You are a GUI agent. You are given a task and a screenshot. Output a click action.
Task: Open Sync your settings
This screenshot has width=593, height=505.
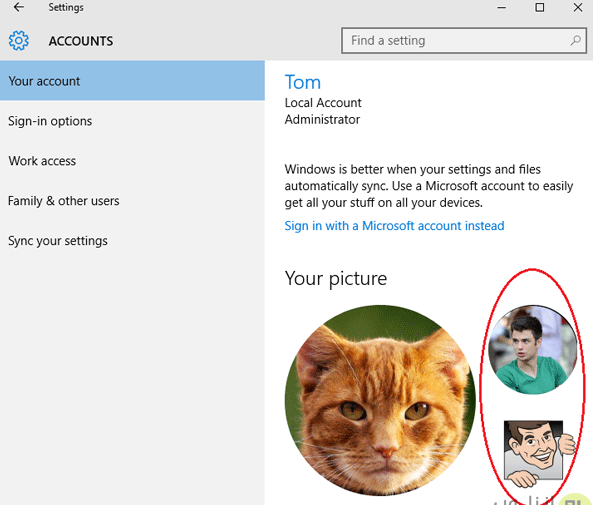pos(132,241)
